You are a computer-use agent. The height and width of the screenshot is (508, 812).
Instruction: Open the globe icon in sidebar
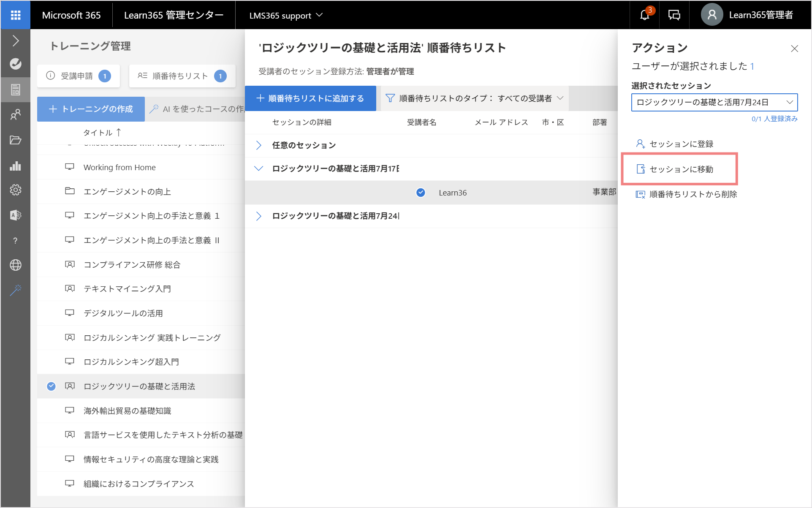[x=16, y=265]
